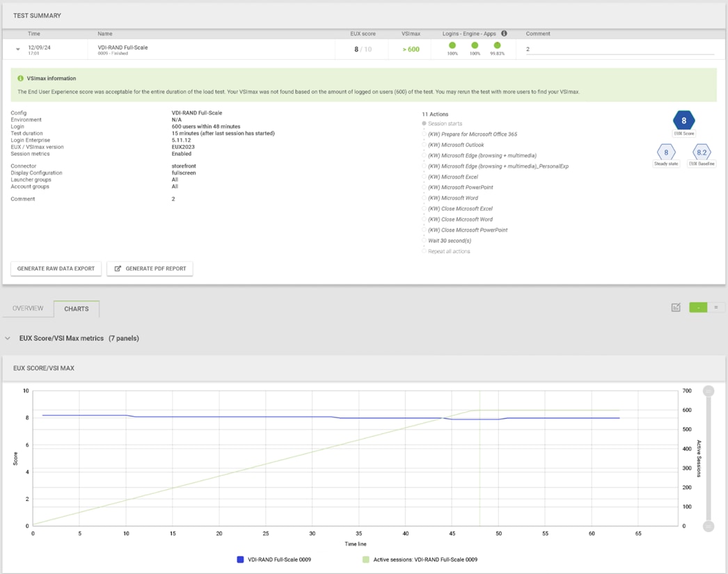
Task: Open the Charts tab
Action: (77, 308)
